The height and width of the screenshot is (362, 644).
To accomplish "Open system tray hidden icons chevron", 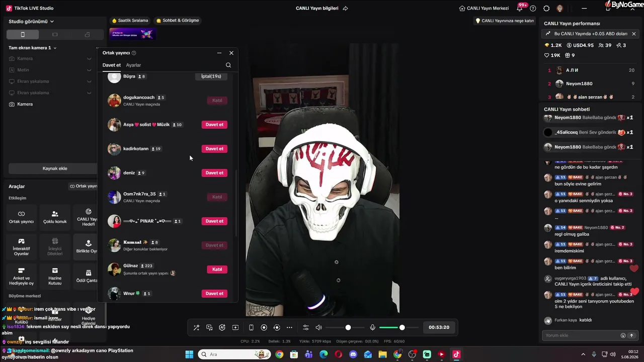I will tap(583, 354).
